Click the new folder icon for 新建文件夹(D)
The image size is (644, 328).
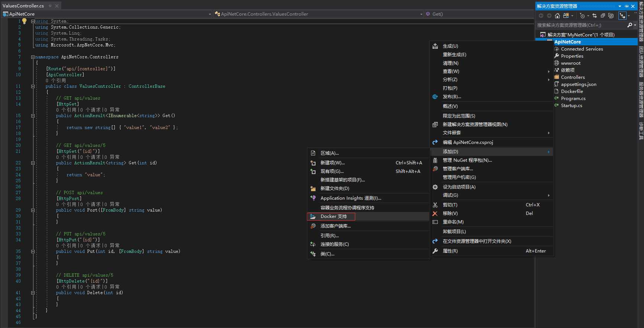[x=313, y=189]
